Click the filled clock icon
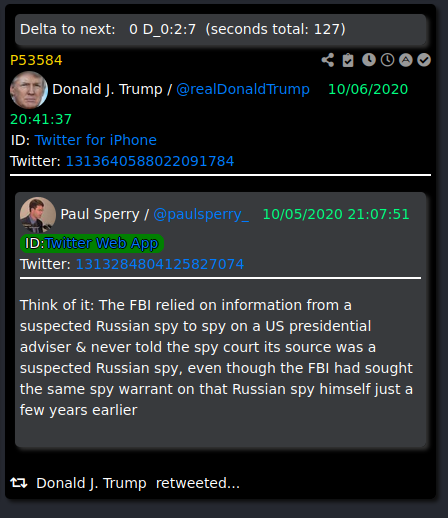 pos(369,60)
